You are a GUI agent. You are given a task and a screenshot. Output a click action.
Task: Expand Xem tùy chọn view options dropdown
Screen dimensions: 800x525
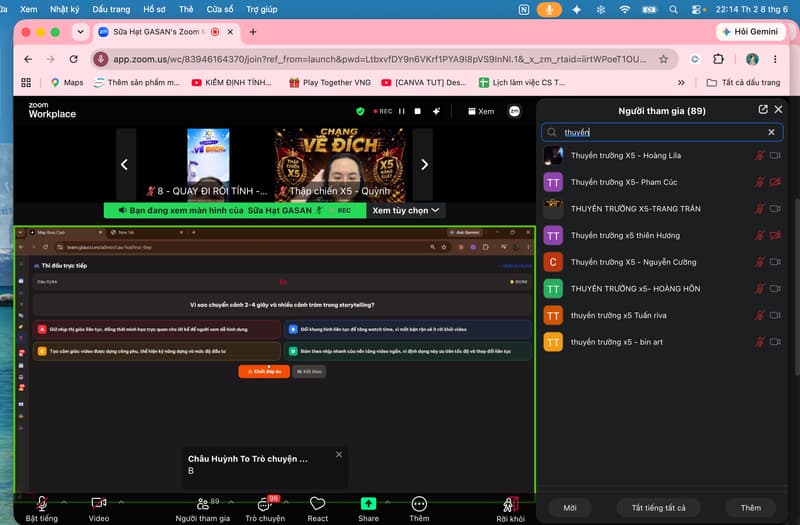click(405, 210)
